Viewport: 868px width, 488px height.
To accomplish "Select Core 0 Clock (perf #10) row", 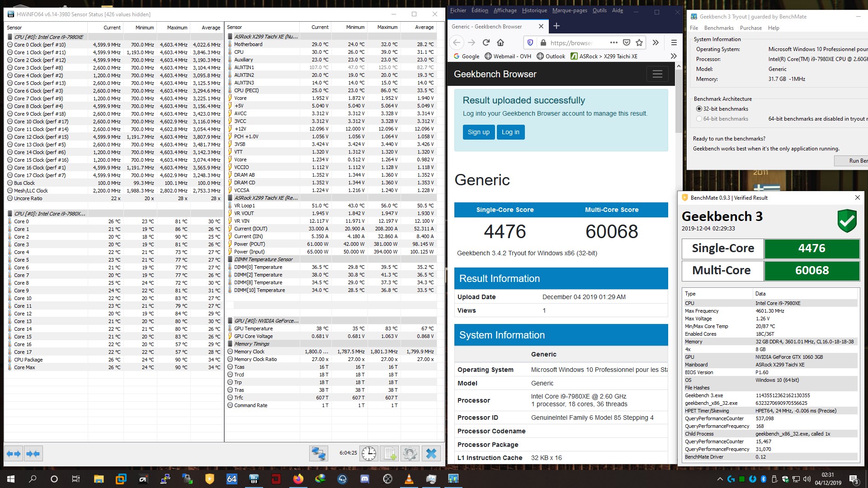I will [x=113, y=45].
